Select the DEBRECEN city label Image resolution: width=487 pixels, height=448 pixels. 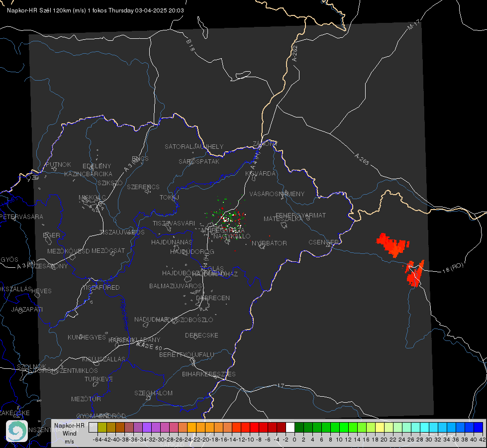click(213, 298)
